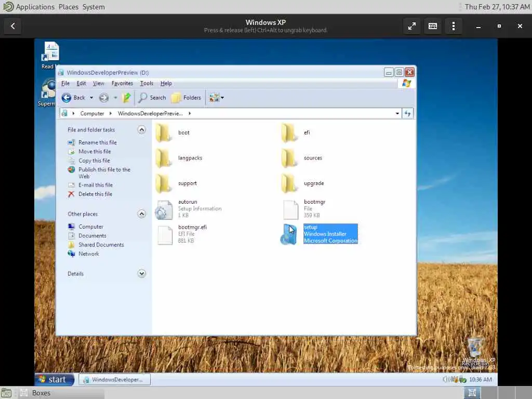Click the Read Me desktop shortcut
Screen dimensions: 532x399
[50, 55]
